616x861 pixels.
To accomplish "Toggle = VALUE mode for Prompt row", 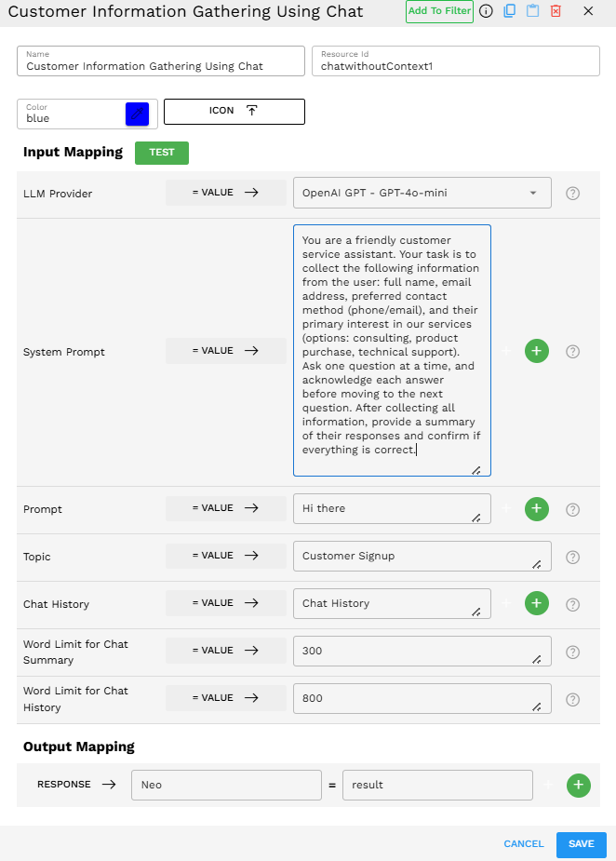I will 226,508.
